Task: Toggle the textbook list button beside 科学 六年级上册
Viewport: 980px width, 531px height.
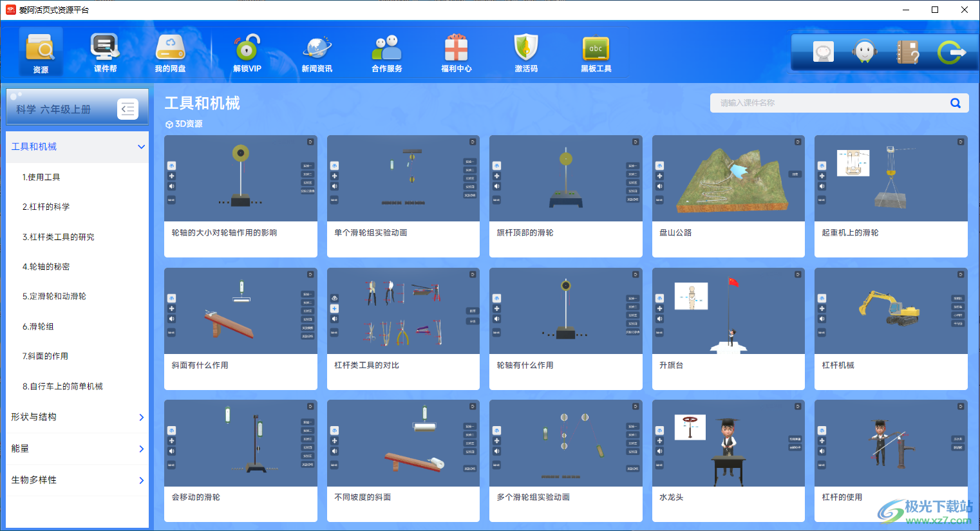Action: click(x=127, y=109)
